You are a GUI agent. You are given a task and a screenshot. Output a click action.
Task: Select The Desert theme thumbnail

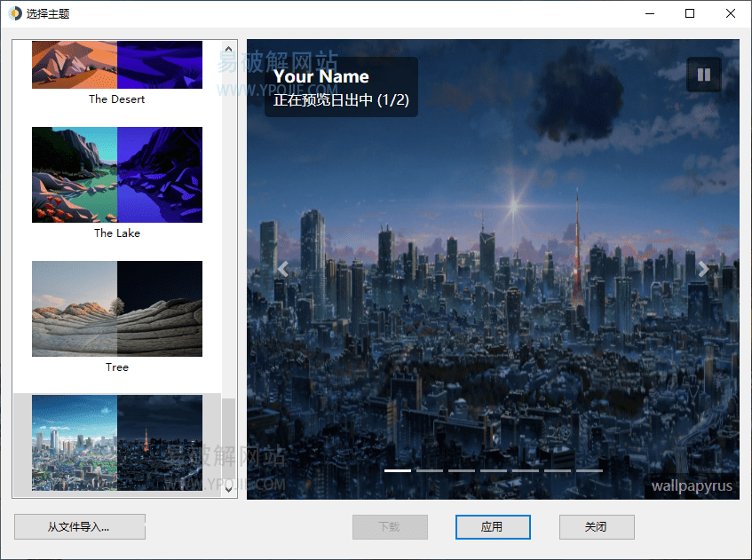pos(117,65)
